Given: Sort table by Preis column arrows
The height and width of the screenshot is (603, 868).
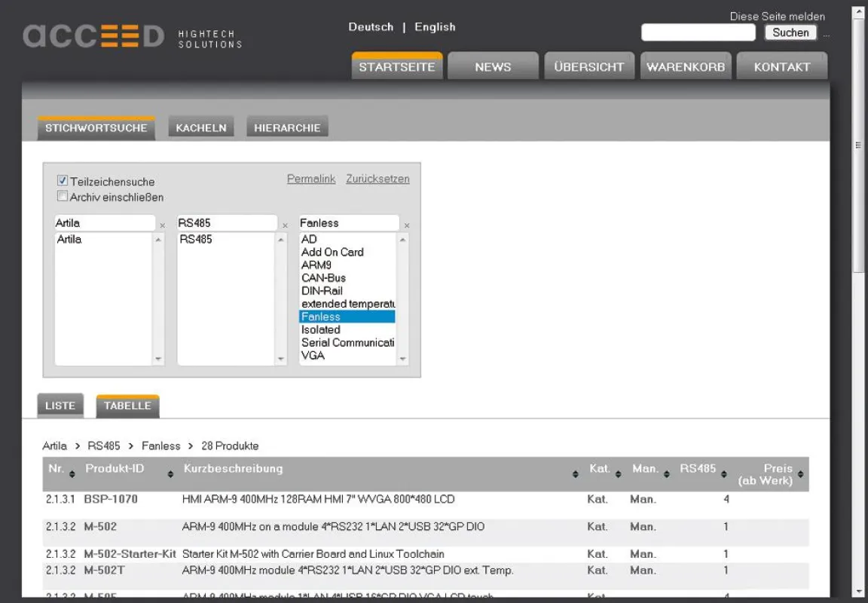Looking at the screenshot, I should tap(800, 475).
